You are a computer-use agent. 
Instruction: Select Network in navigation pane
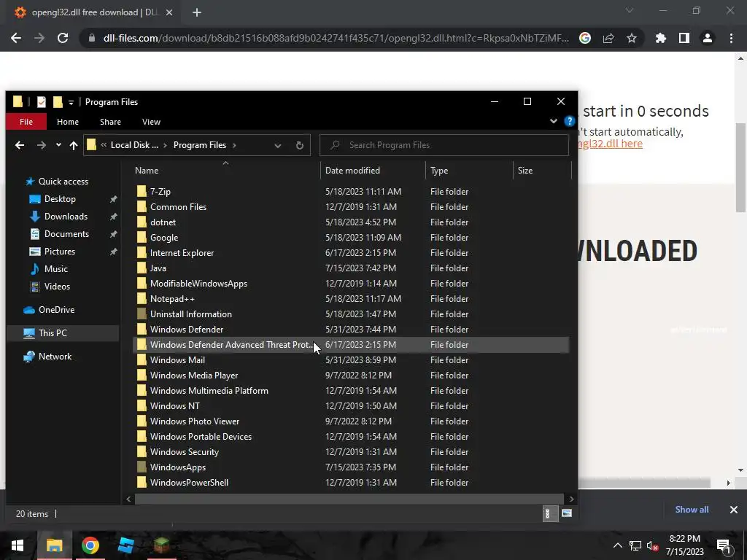(55, 357)
